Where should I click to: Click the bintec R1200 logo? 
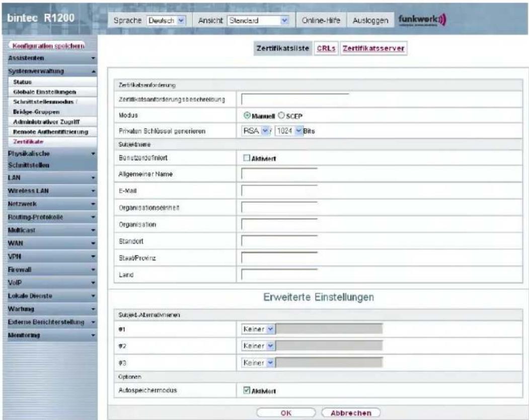pyautogui.click(x=41, y=18)
